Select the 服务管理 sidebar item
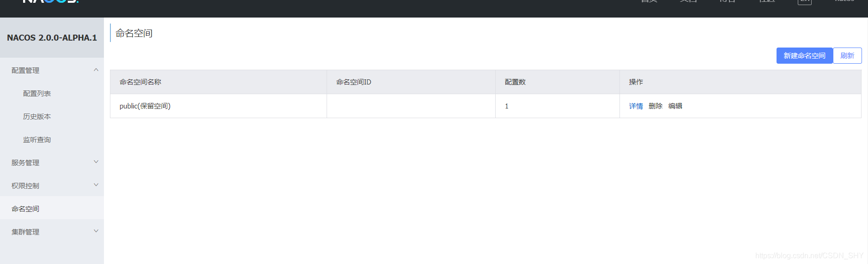 (52, 162)
